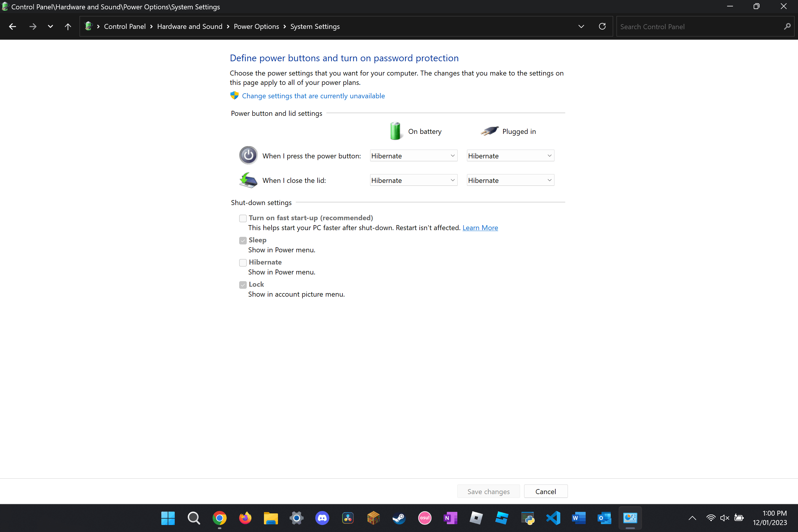Expand chevron after Power Options breadcrumb
Viewport: 798px width, 532px height.
tap(285, 27)
